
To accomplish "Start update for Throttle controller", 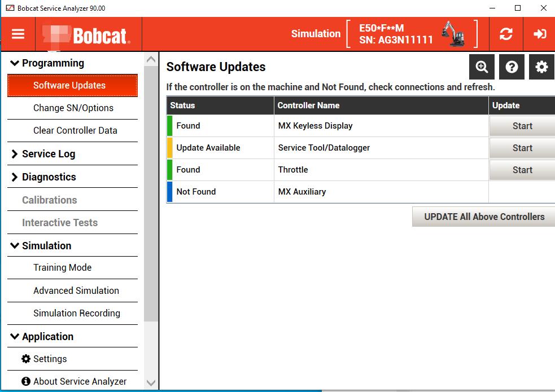I will [x=522, y=170].
